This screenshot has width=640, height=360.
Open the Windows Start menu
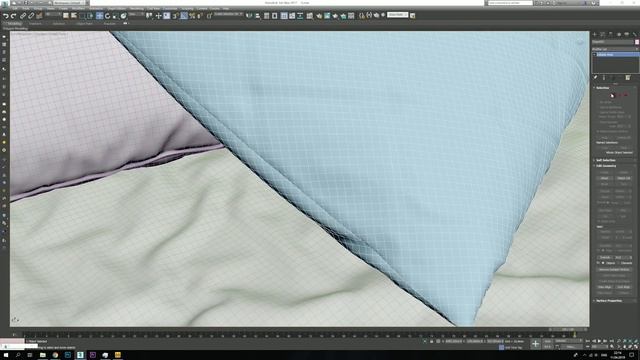click(6, 355)
